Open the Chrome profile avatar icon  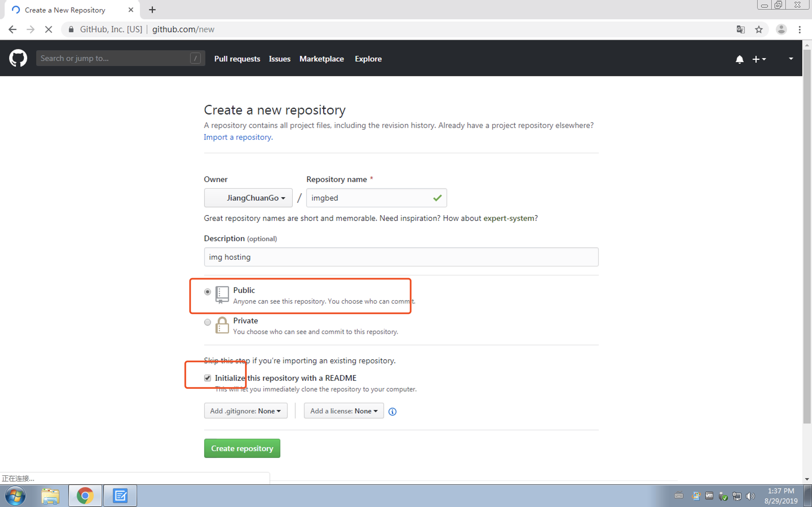click(x=781, y=30)
